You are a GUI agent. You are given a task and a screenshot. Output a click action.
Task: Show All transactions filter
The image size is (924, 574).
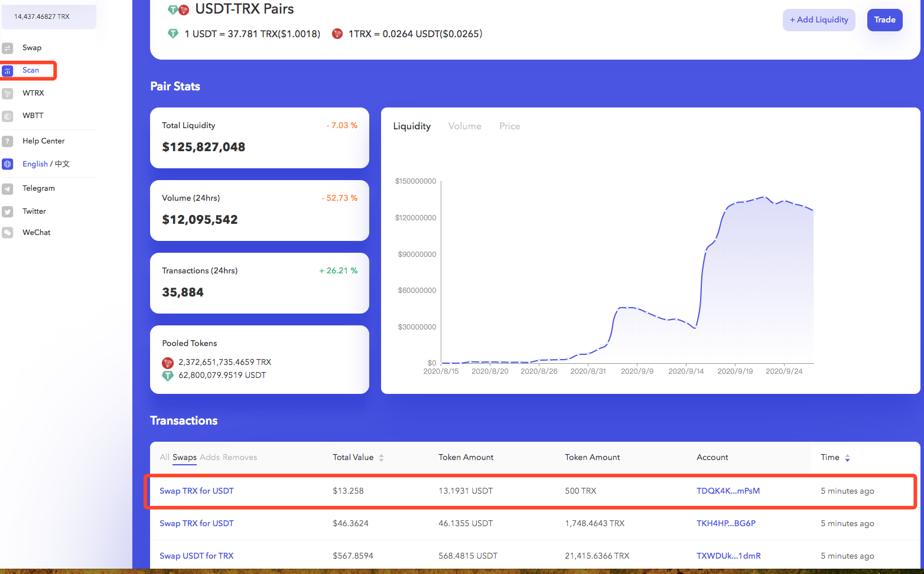pyautogui.click(x=164, y=458)
